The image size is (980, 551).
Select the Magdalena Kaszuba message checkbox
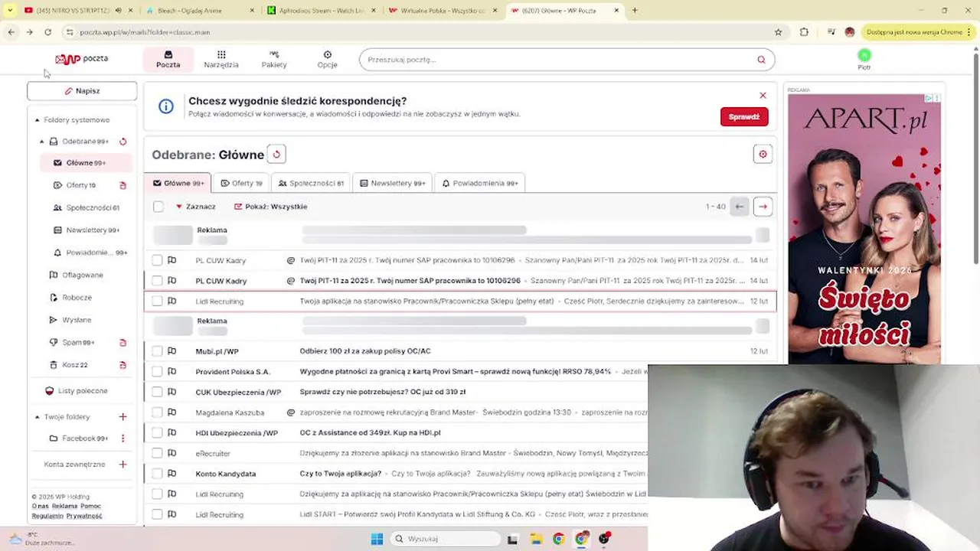157,412
